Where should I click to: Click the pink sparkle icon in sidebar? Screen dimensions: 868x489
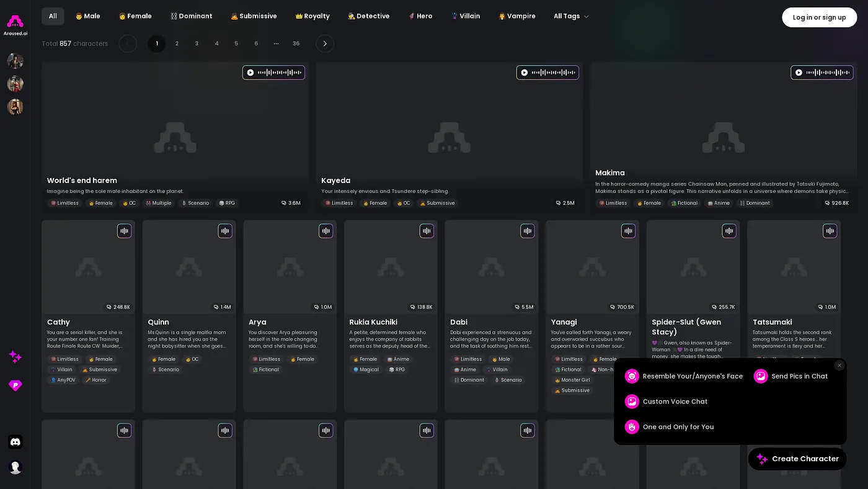[15, 356]
